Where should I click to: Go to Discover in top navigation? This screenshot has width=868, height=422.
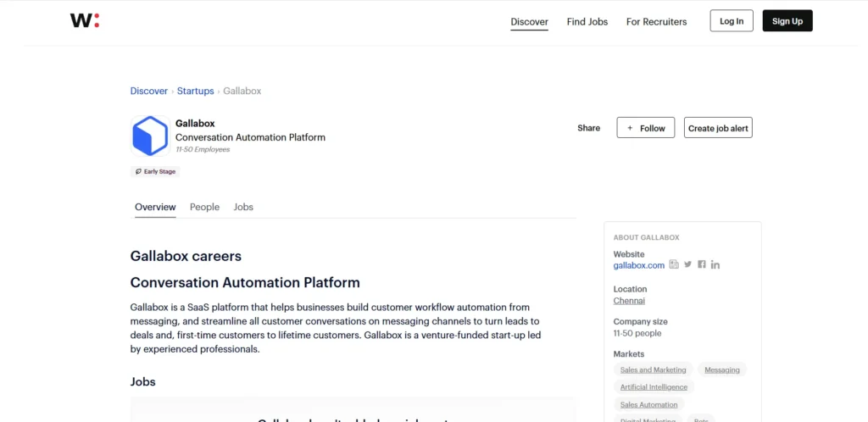[529, 21]
